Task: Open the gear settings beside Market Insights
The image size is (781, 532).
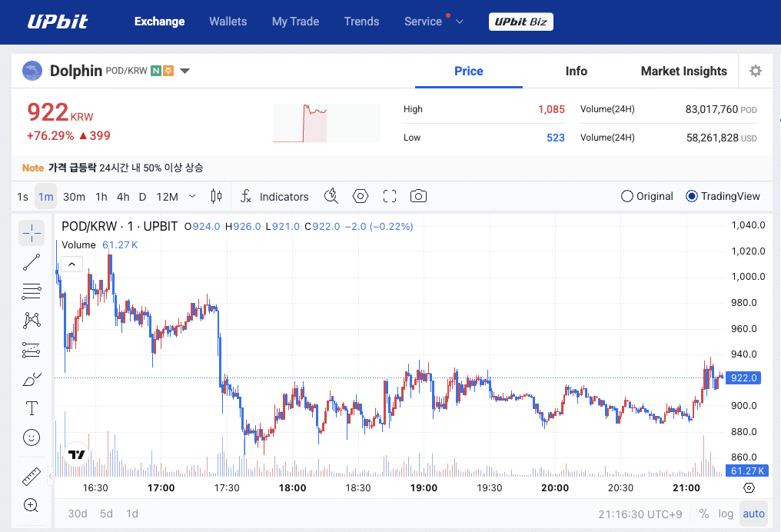Action: click(x=756, y=71)
